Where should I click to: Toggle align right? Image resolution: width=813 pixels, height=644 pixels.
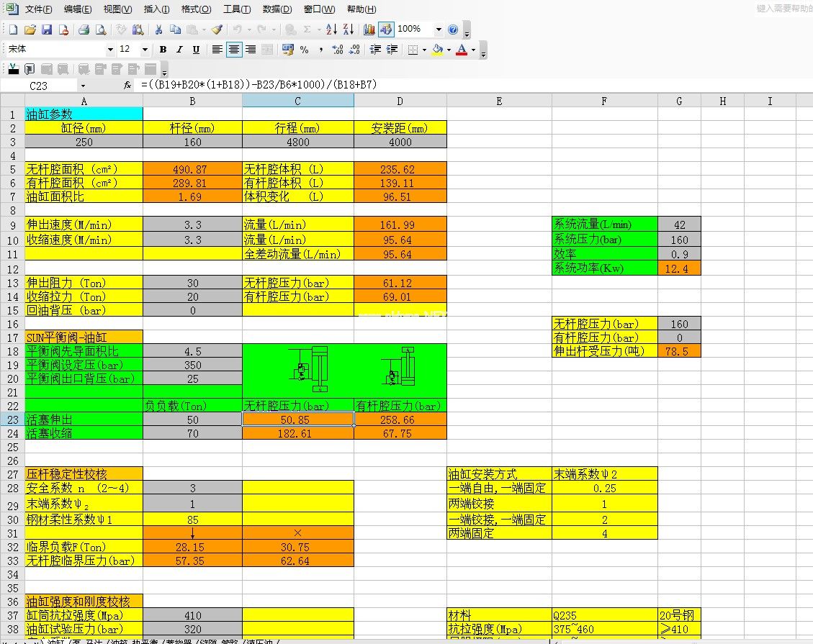pyautogui.click(x=251, y=49)
